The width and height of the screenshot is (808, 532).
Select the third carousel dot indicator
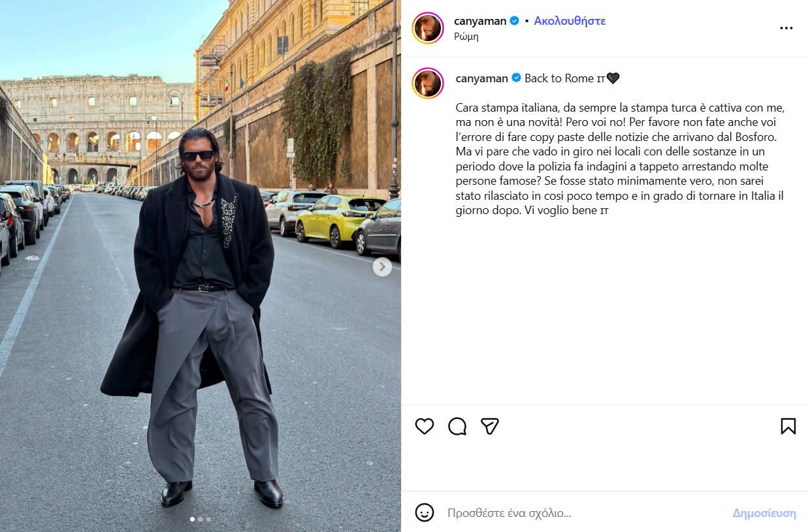point(208,520)
